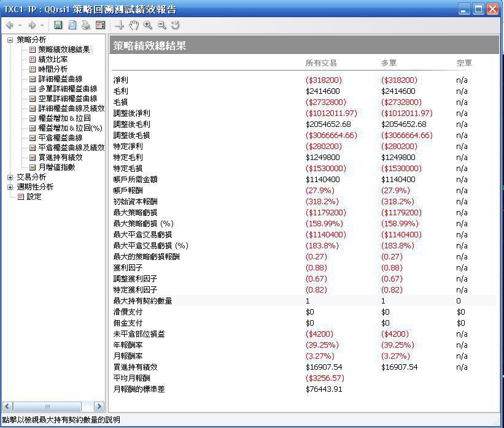This screenshot has height=428, width=504.
Task: Open 設定 settings item
Action: coord(34,197)
